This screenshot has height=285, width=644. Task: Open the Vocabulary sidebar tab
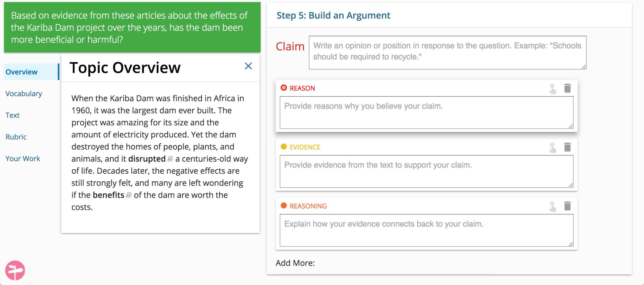(x=24, y=94)
